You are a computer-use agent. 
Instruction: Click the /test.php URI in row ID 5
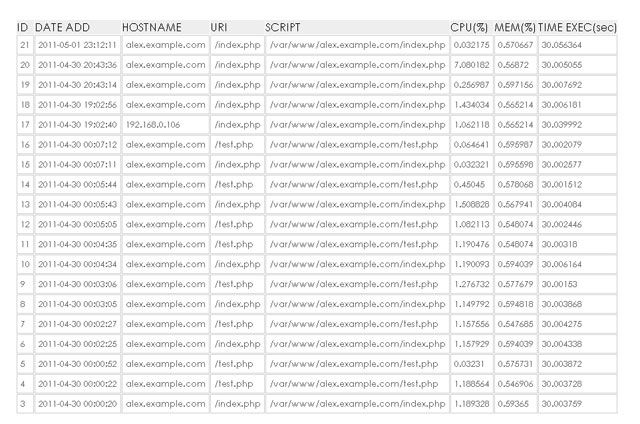pos(233,362)
